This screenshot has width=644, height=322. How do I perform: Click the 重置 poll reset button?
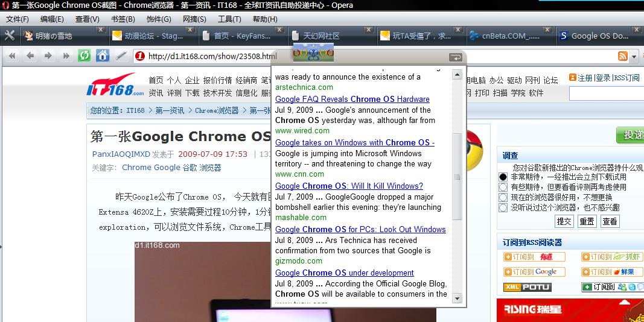587,221
